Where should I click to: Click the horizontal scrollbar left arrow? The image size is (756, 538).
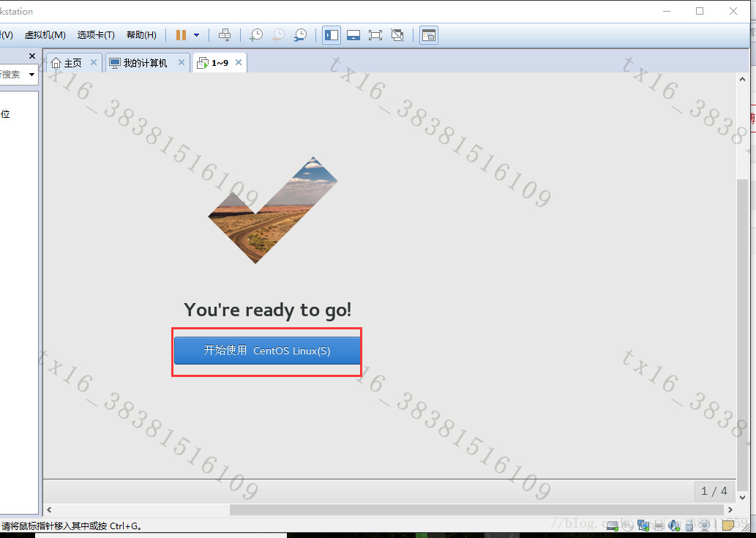click(x=49, y=509)
